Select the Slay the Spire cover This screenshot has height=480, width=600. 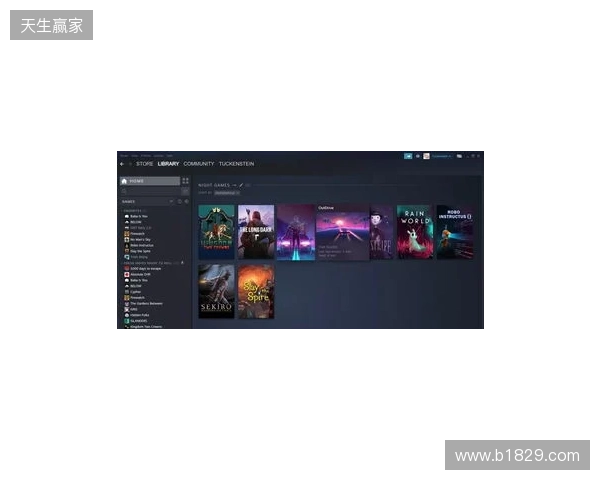256,291
